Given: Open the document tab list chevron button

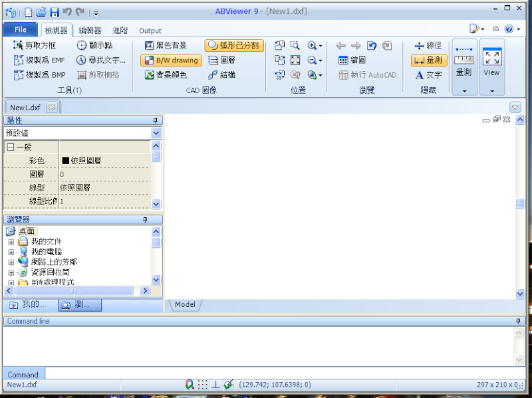Looking at the screenshot, I should (x=515, y=107).
